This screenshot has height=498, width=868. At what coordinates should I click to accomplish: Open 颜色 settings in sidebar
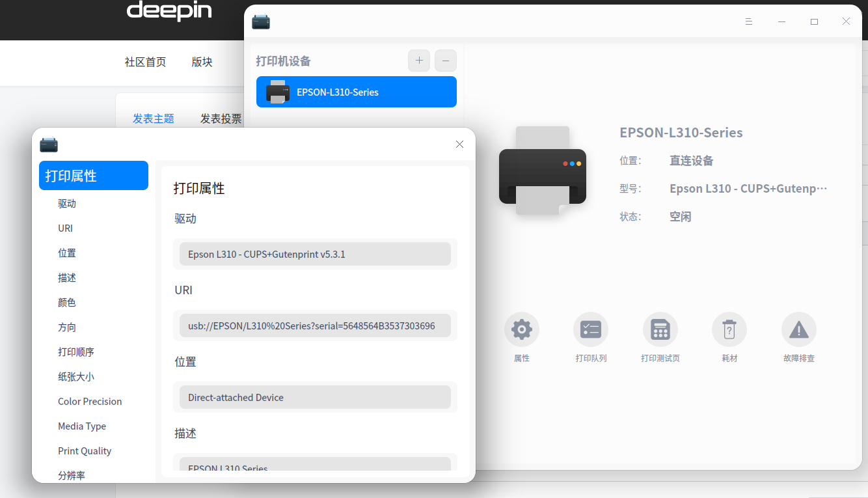[x=66, y=302]
